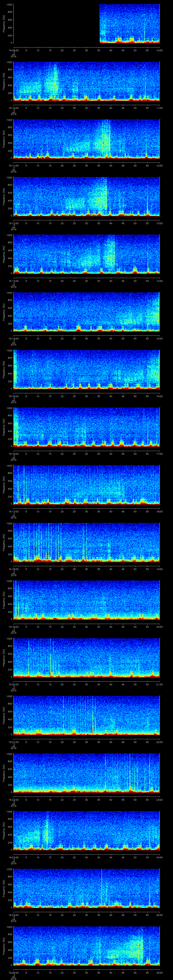
Task: Click the bright burst in the 19:13:00 spectrogram
Action: pyautogui.click(x=110, y=255)
